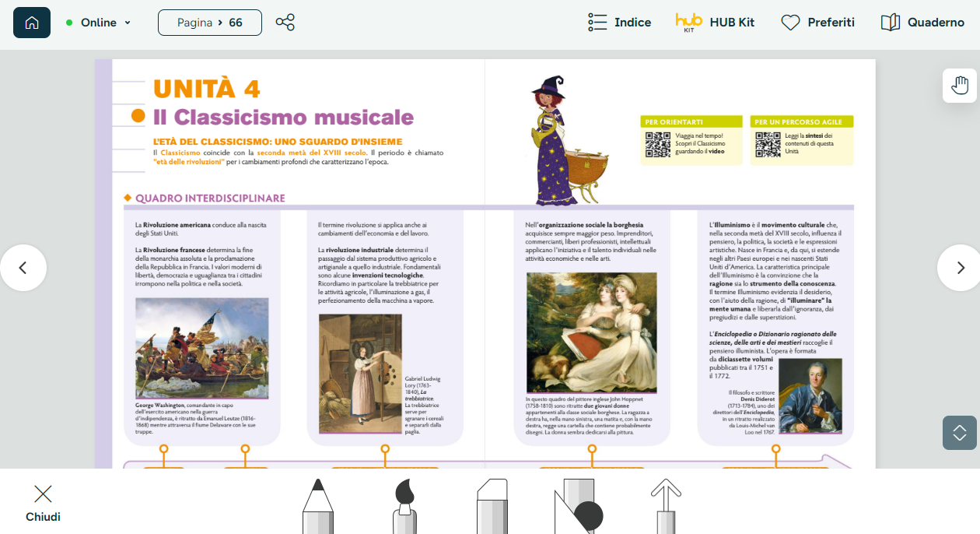The image size is (980, 534).
Task: Go to the previous page arrow
Action: tap(23, 268)
